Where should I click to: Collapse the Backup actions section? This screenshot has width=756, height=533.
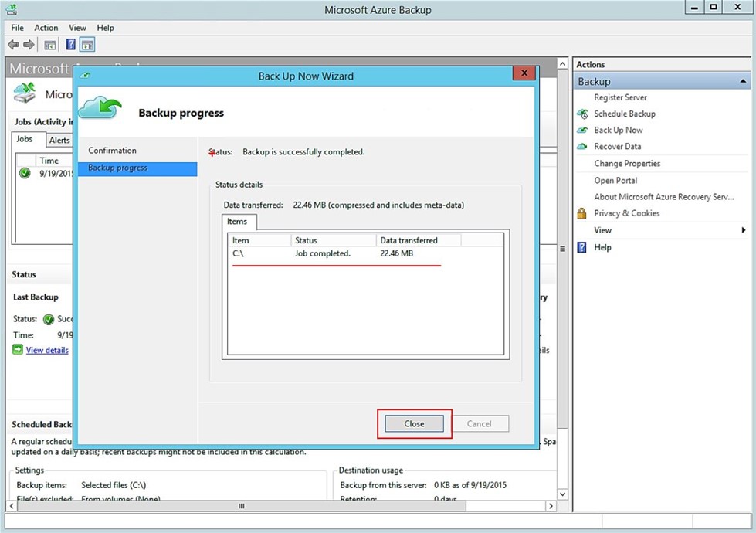coord(743,81)
